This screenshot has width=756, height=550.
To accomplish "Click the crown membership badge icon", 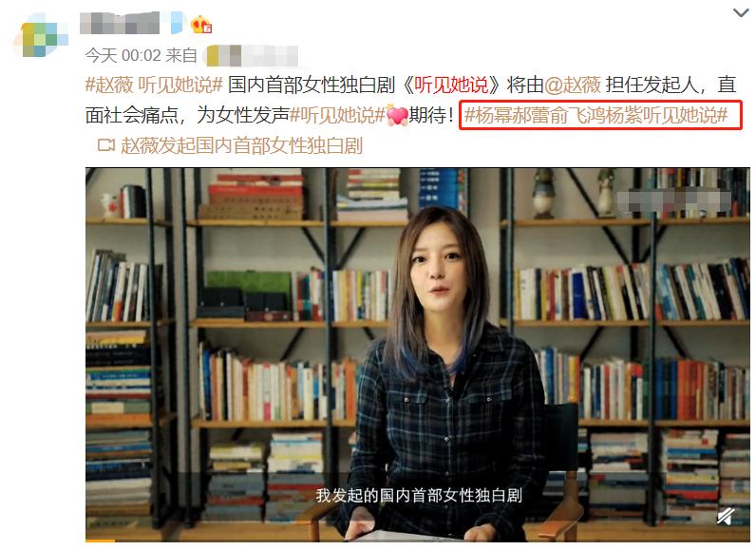I will (201, 24).
